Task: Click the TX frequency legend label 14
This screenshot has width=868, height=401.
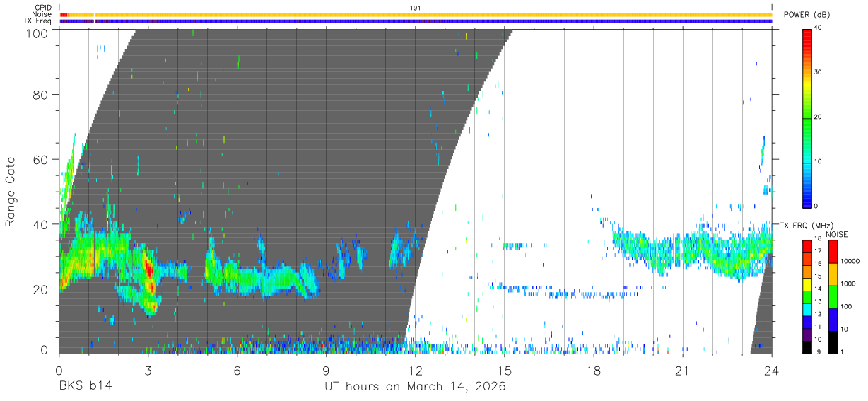Action: (816, 289)
